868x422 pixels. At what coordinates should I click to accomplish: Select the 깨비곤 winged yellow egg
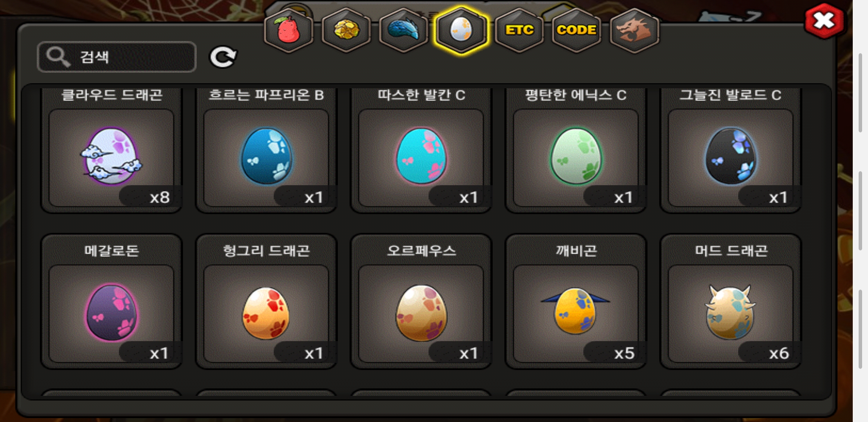coord(576,302)
